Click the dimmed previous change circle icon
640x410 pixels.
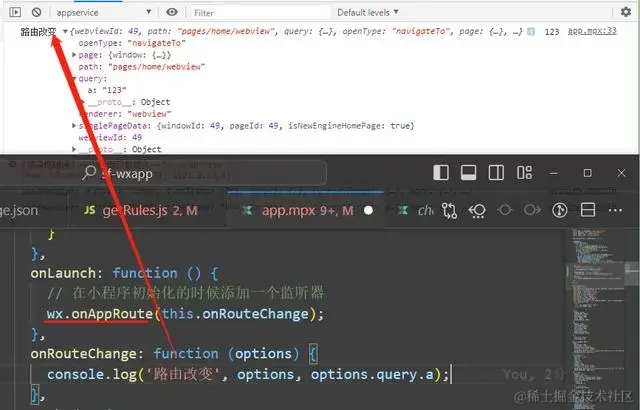pyautogui.click(x=504, y=210)
